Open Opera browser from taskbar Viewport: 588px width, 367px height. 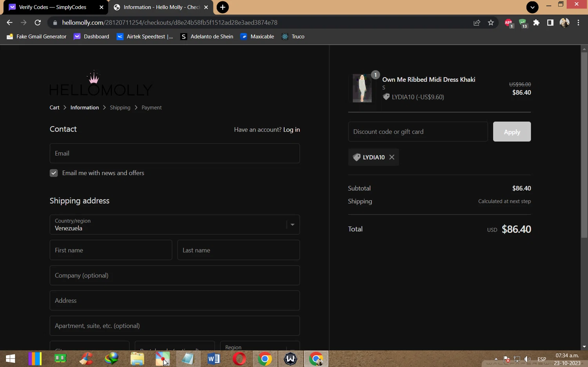tap(239, 358)
